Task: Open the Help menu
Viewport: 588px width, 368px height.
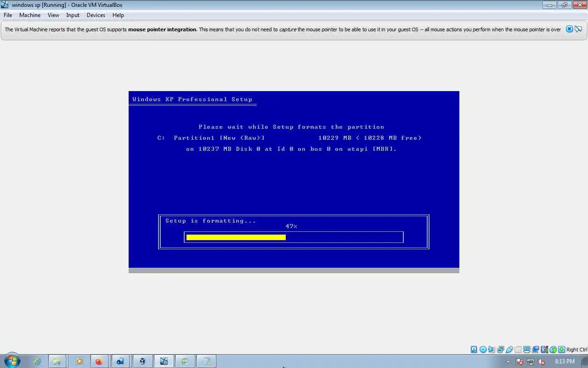Action: click(x=118, y=15)
